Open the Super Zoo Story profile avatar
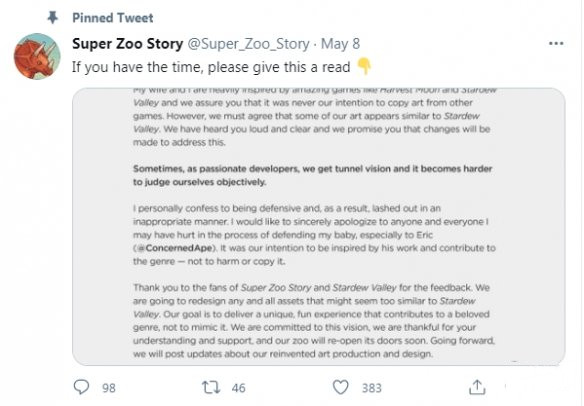The image size is (584, 406). point(37,56)
